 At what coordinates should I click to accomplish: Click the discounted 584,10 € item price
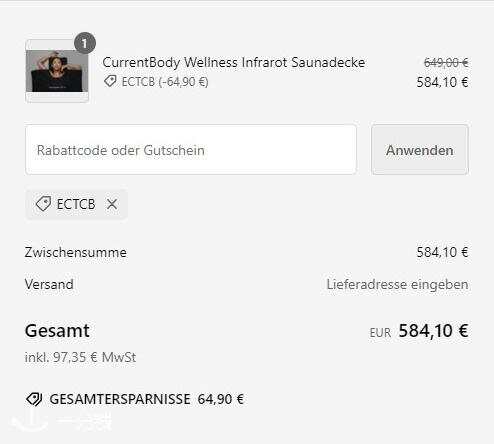coord(442,82)
